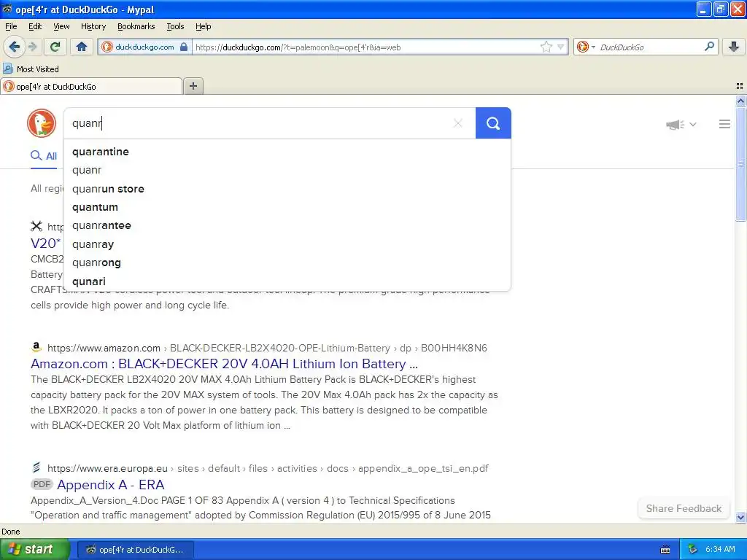
Task: Choose the 'quanrong' suggestion
Action: [x=287, y=262]
